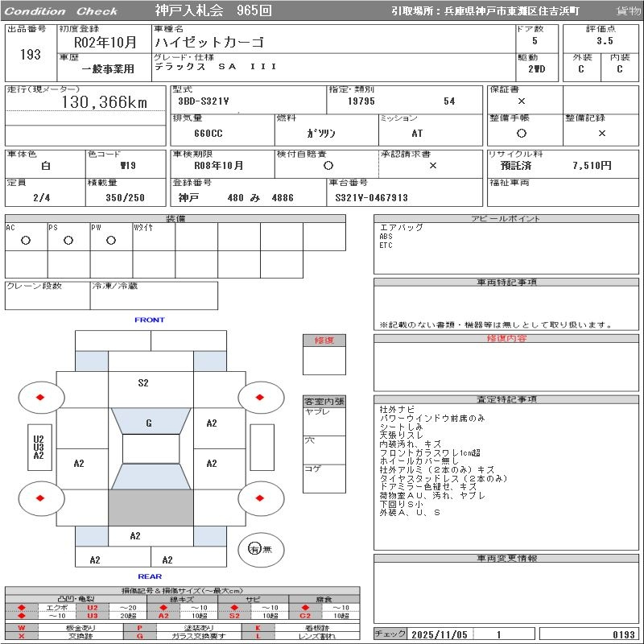Image resolution: width=644 pixels, height=644 pixels.
Task: Click the lot number 193
Action: click(x=29, y=55)
